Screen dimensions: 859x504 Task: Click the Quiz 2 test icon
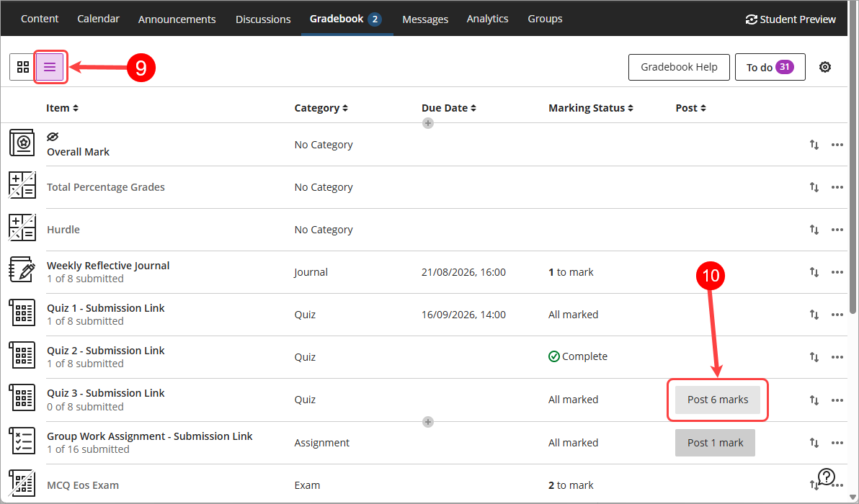(x=22, y=355)
